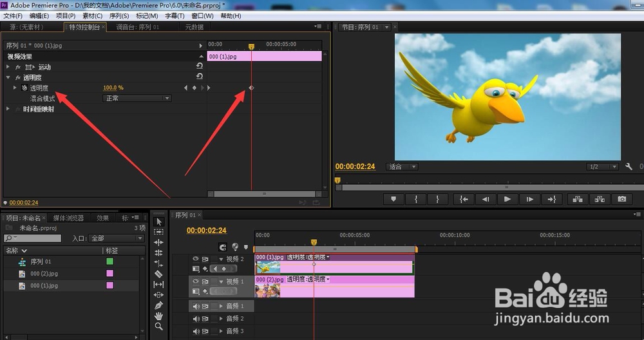This screenshot has height=340, width=644.
Task: Switch to the 元数据 tab
Action: [x=194, y=27]
